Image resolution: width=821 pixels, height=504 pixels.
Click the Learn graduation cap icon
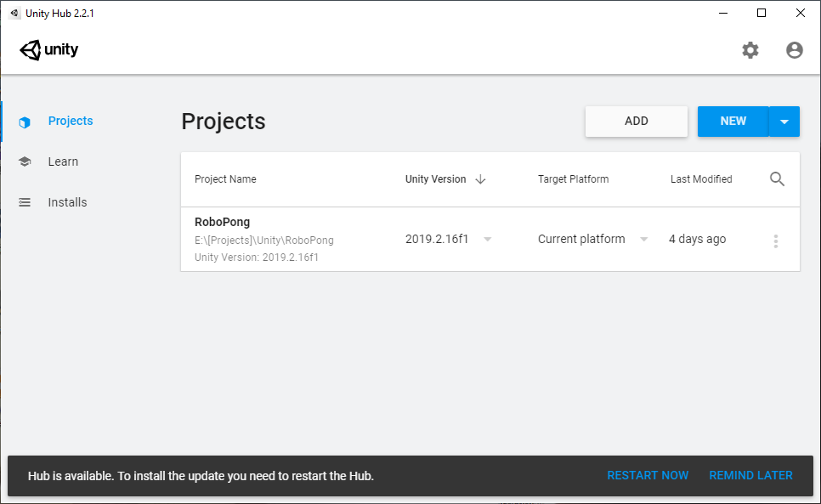coord(25,161)
